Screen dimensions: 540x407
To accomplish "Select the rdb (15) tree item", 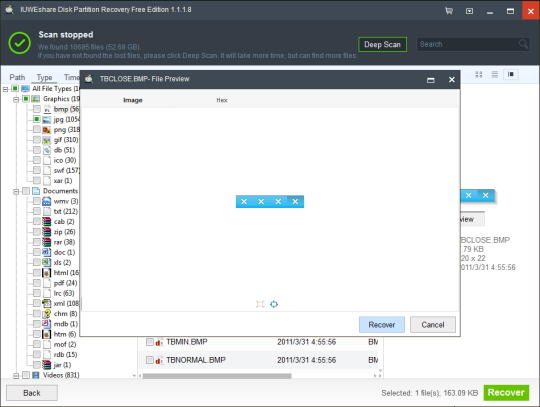I will (65, 355).
